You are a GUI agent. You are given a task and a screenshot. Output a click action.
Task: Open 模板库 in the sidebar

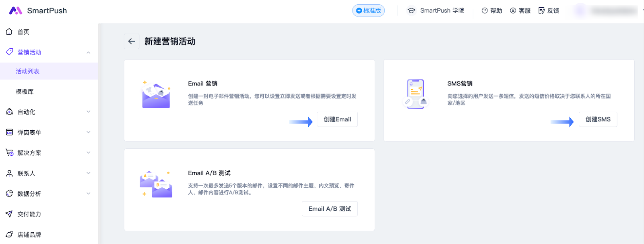[x=25, y=92]
